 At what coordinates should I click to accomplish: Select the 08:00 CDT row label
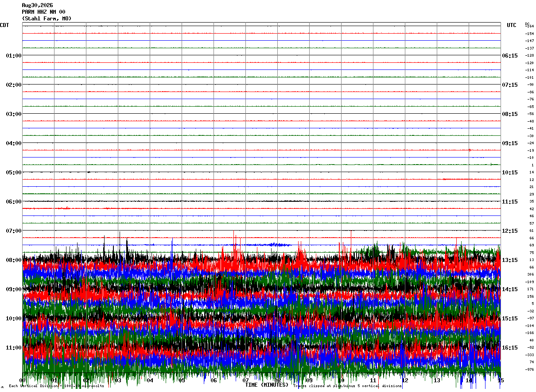13,260
